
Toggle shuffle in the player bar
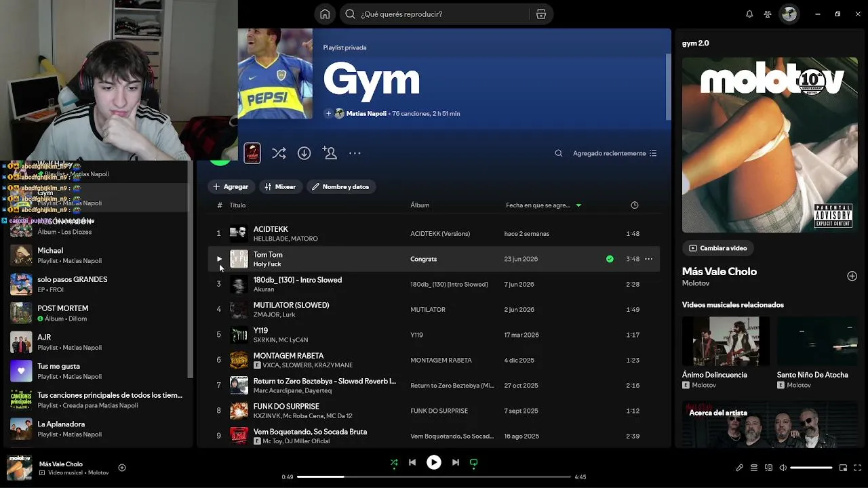coord(394,463)
